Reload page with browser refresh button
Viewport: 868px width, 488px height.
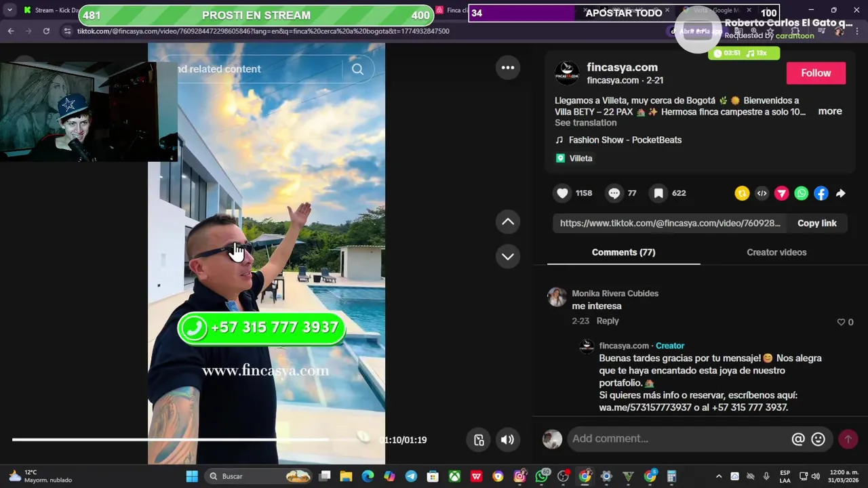(46, 31)
